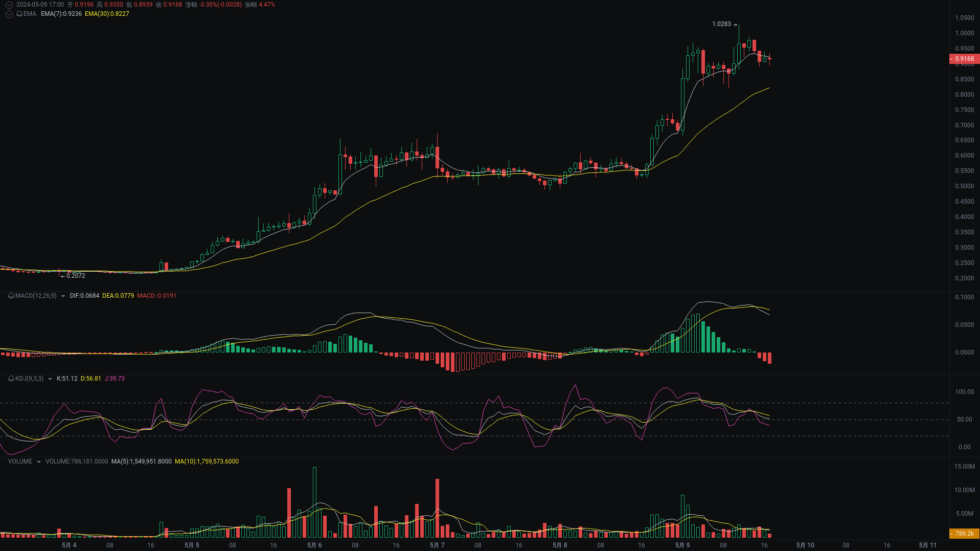Viewport: 980px width, 551px height.
Task: Click the 0.2072 low price annotation
Action: (75, 276)
